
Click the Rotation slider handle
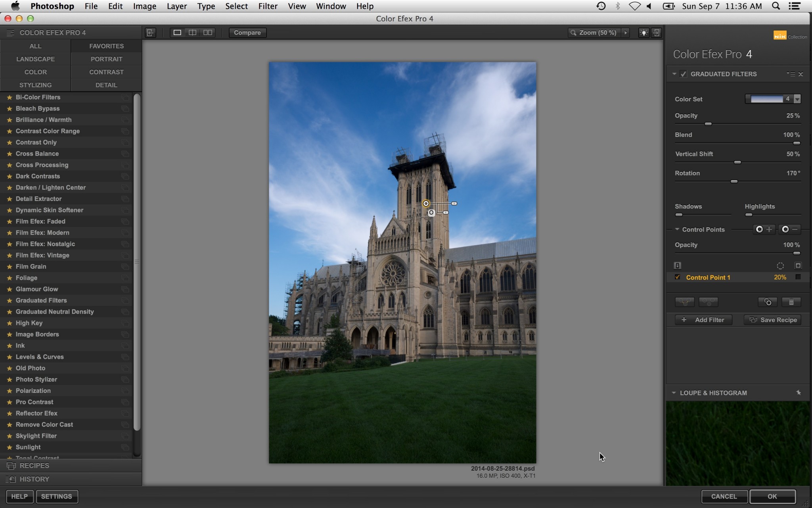tap(734, 181)
